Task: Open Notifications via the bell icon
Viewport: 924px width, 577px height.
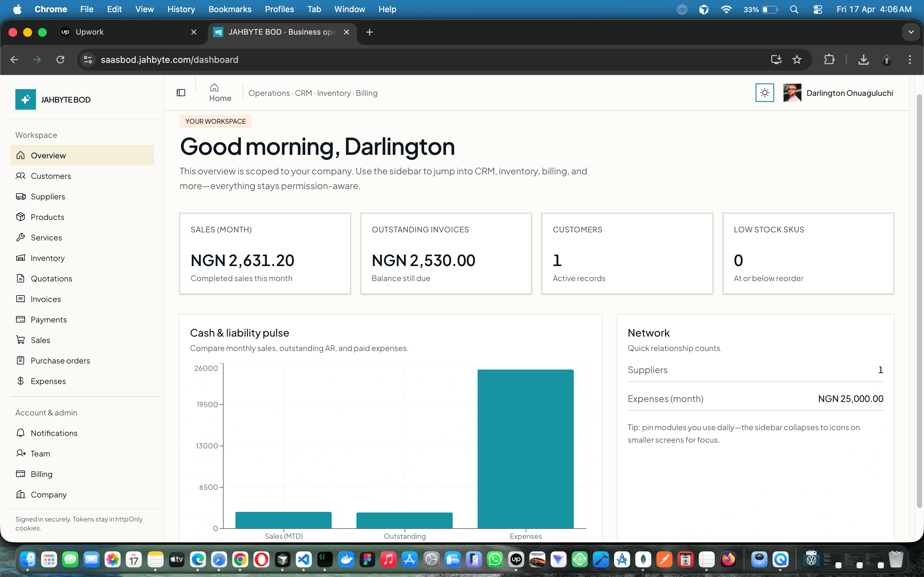Action: click(54, 433)
